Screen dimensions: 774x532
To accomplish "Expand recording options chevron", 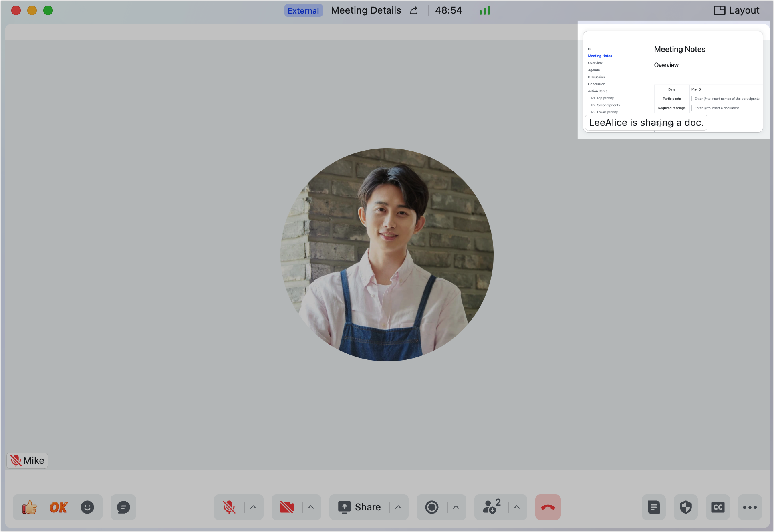I will 456,507.
